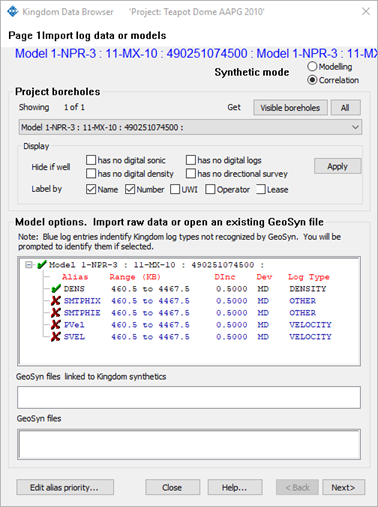Toggle red X icon on SMTPHIE row
This screenshot has width=378, height=507.
(x=56, y=313)
